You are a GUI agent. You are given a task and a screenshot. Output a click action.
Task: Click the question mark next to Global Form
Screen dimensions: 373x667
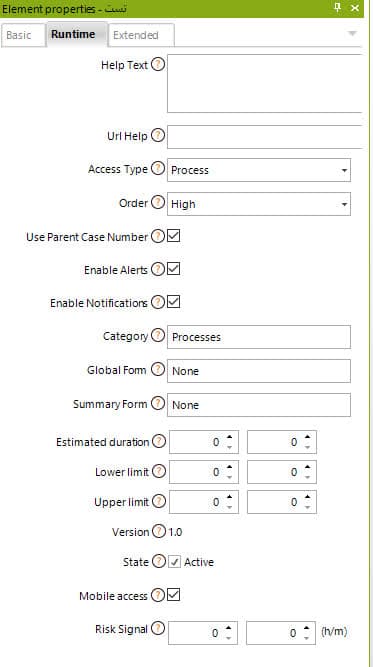pos(158,369)
